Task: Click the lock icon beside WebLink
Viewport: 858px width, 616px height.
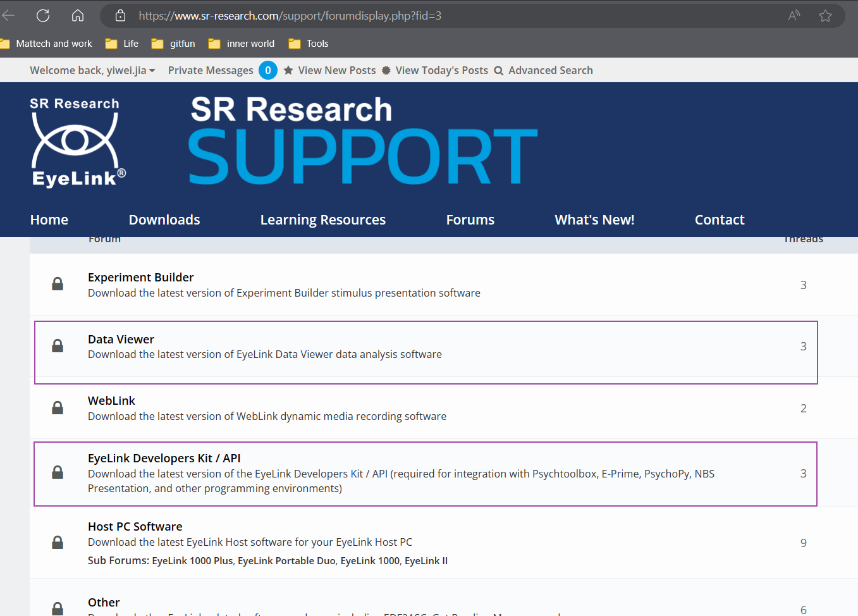Action: [x=58, y=407]
